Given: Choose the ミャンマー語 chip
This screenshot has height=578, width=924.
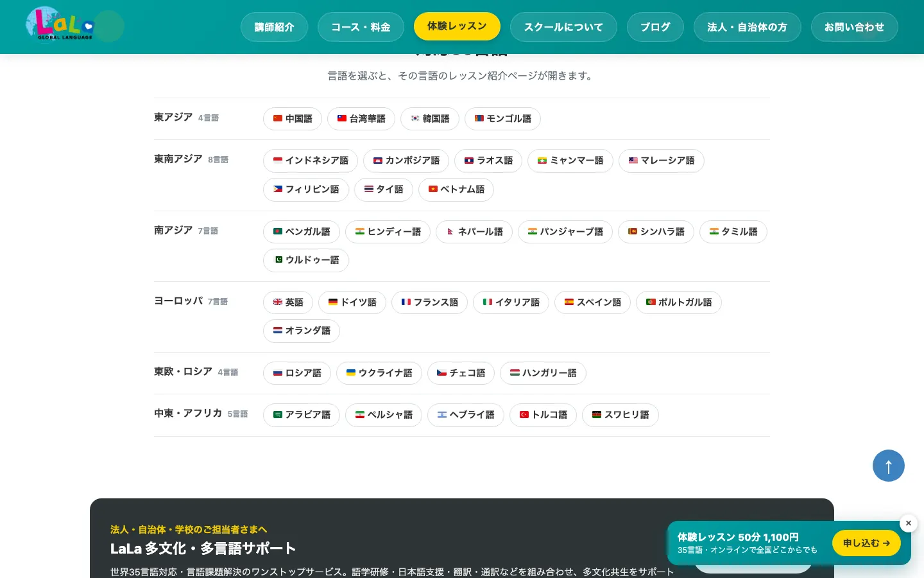Looking at the screenshot, I should (570, 161).
